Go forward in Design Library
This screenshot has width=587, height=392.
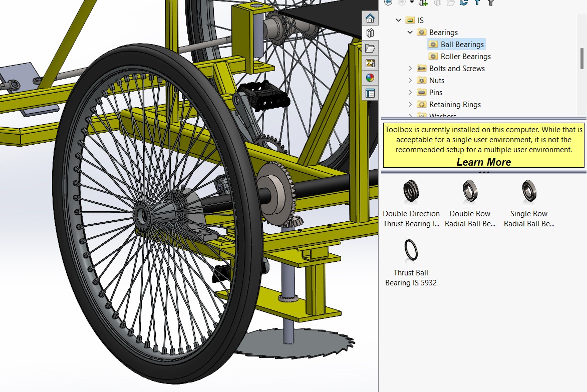401,2
